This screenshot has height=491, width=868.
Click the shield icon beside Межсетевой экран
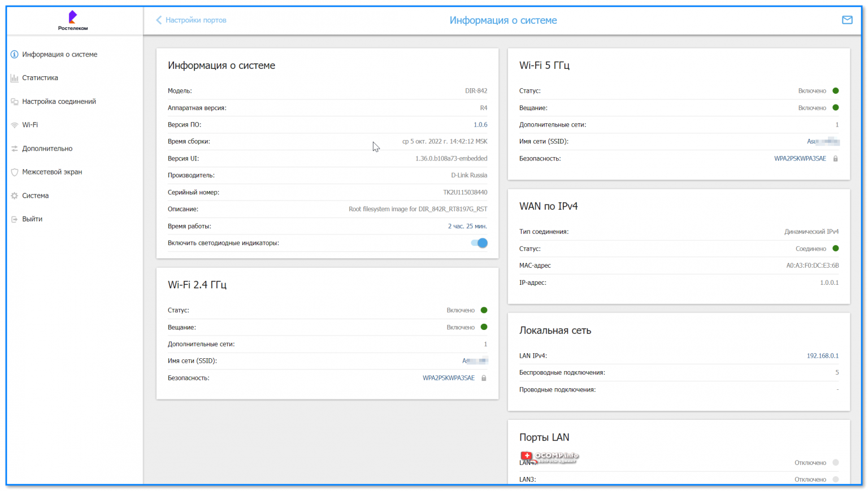tap(15, 172)
